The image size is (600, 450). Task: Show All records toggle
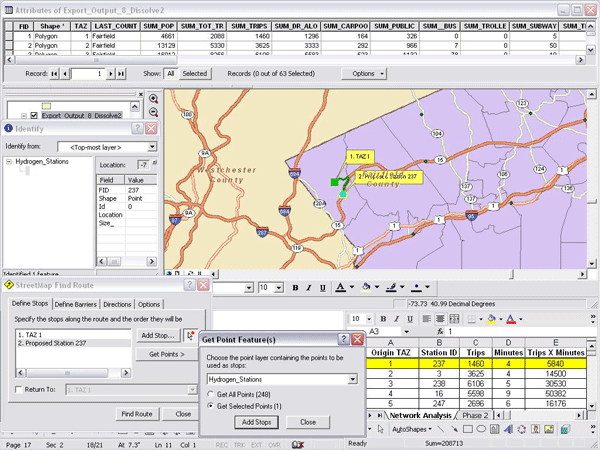(170, 73)
